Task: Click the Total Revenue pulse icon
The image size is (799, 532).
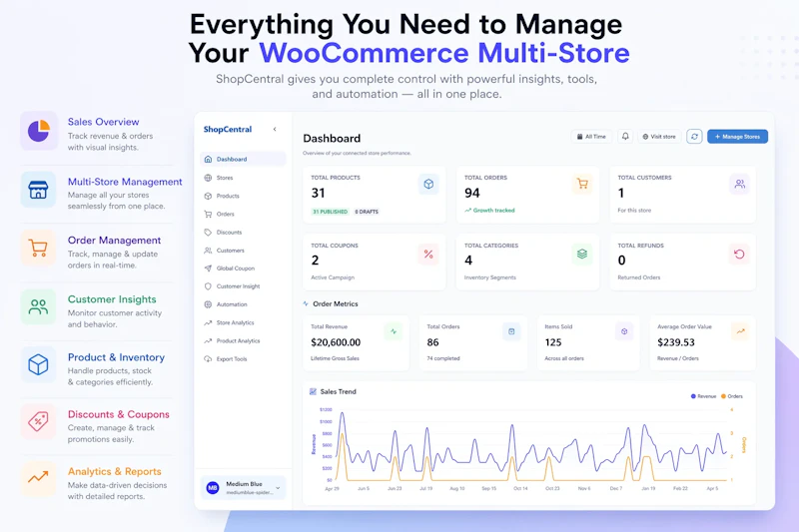Action: coord(394,331)
